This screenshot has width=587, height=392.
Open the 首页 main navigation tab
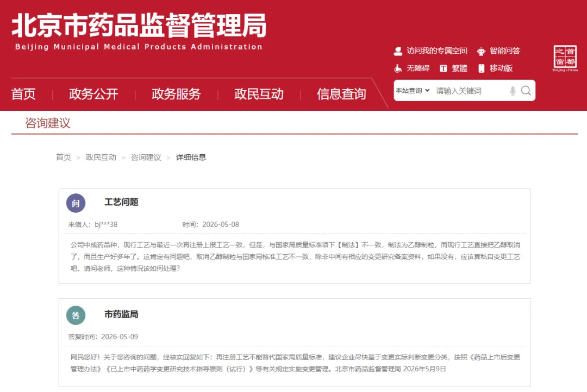tap(23, 94)
